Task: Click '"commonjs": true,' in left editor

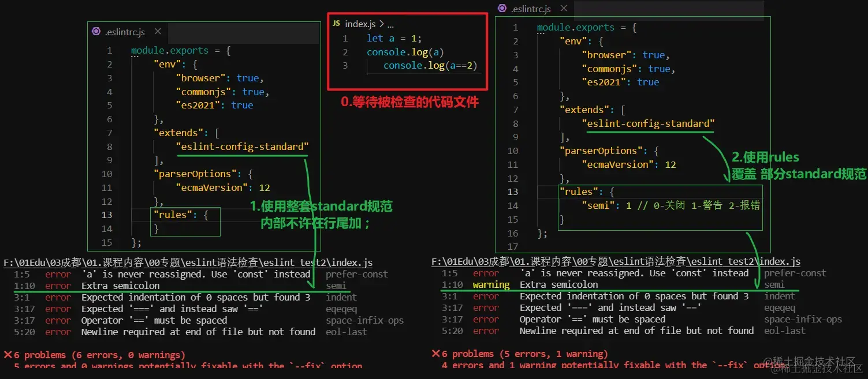Action: click(223, 92)
